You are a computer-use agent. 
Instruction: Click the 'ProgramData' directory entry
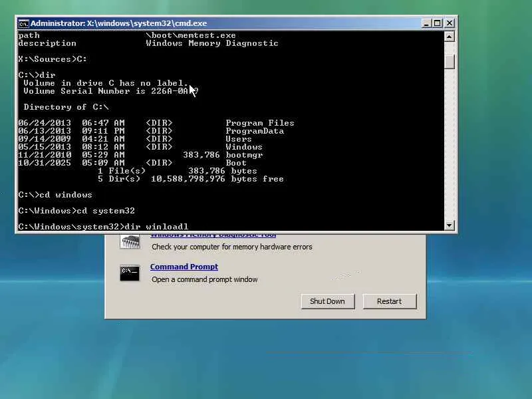click(255, 131)
